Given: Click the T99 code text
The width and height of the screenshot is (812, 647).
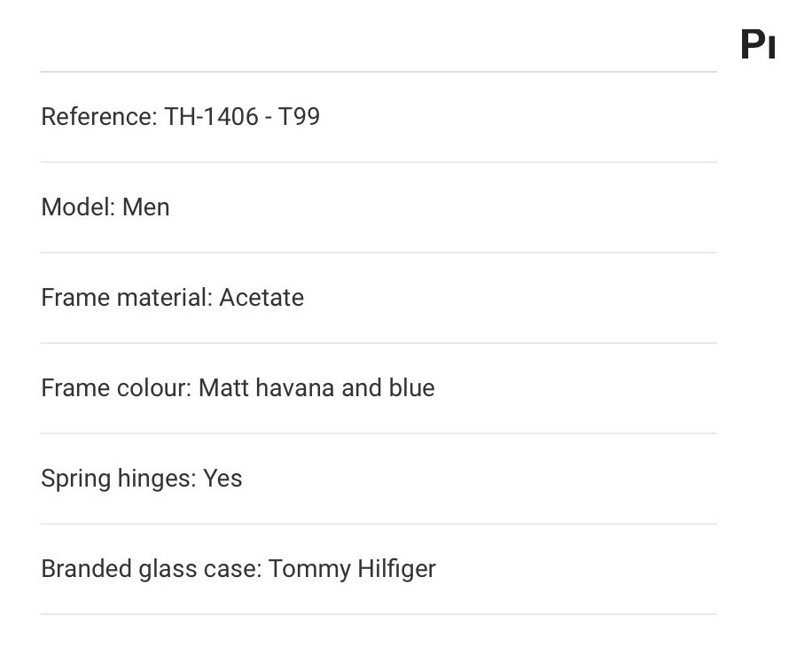Looking at the screenshot, I should coord(299,116).
